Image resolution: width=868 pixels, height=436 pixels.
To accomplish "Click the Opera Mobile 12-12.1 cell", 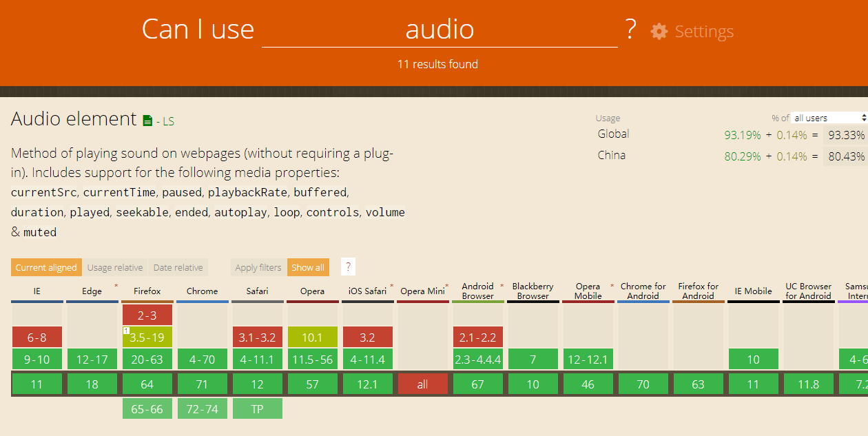I will (x=588, y=359).
